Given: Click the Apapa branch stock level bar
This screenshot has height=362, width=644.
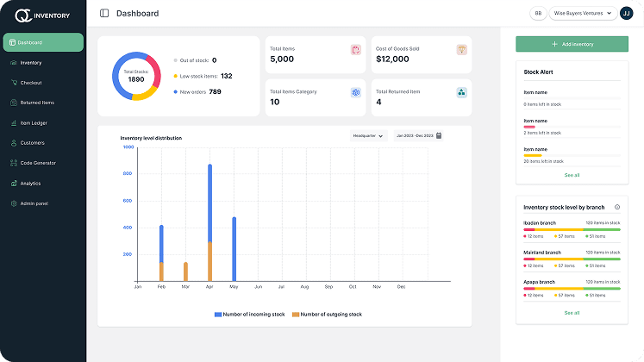Looking at the screenshot, I should (x=572, y=289).
